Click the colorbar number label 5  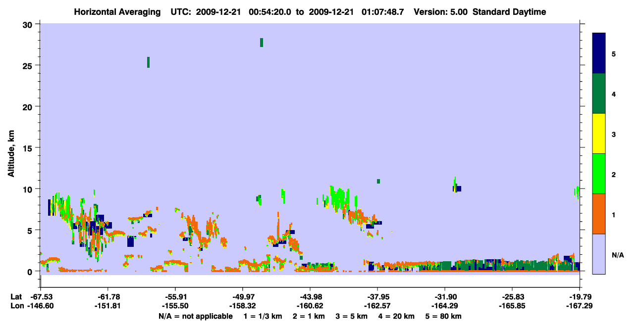614,53
